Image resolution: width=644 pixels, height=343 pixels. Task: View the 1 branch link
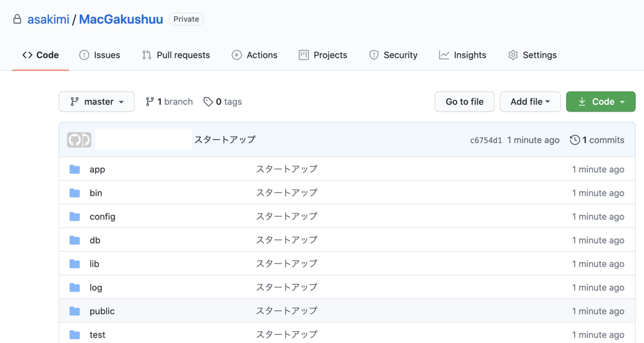[x=169, y=101]
